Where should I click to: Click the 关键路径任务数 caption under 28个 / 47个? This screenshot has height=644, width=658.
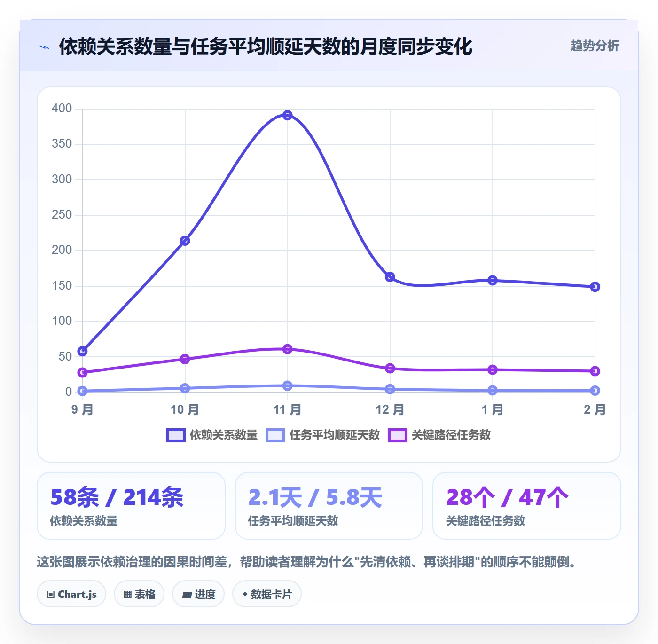pyautogui.click(x=486, y=521)
